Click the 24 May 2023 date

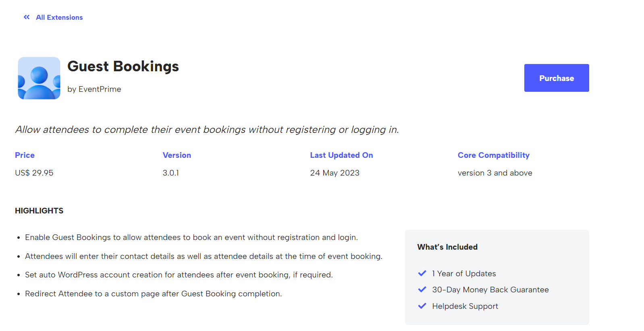tap(334, 173)
